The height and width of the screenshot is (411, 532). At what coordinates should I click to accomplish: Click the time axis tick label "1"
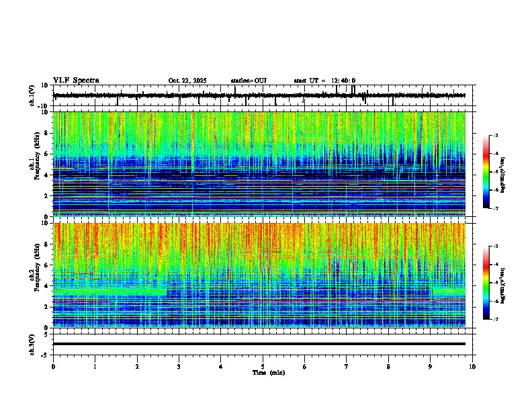95,367
